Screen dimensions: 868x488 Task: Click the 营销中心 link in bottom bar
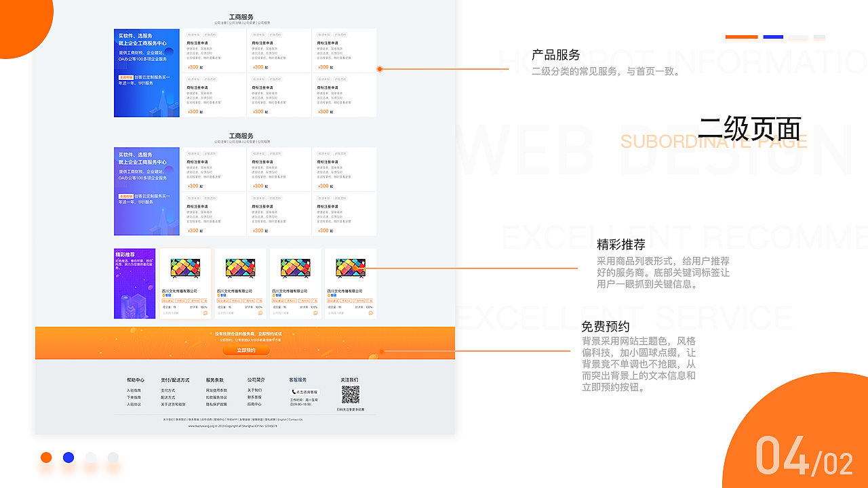click(220, 420)
